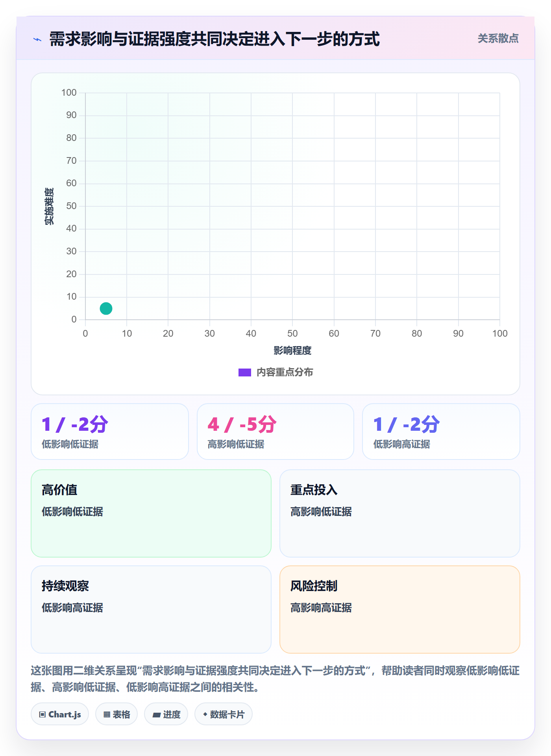This screenshot has height=756, width=551.
Task: Open the 重点投入 quadrant card
Action: (x=400, y=513)
